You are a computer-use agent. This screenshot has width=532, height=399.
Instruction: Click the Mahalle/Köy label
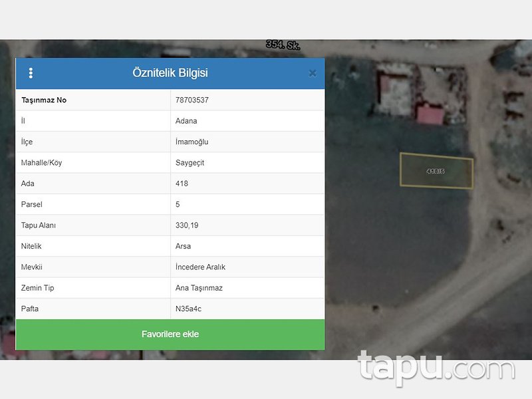(41, 163)
